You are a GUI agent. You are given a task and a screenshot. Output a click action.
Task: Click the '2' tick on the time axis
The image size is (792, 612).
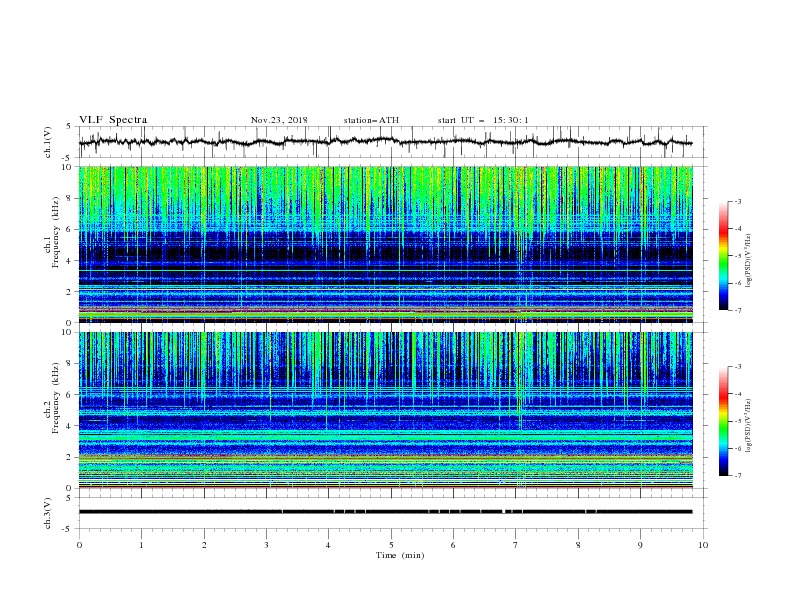pos(204,545)
